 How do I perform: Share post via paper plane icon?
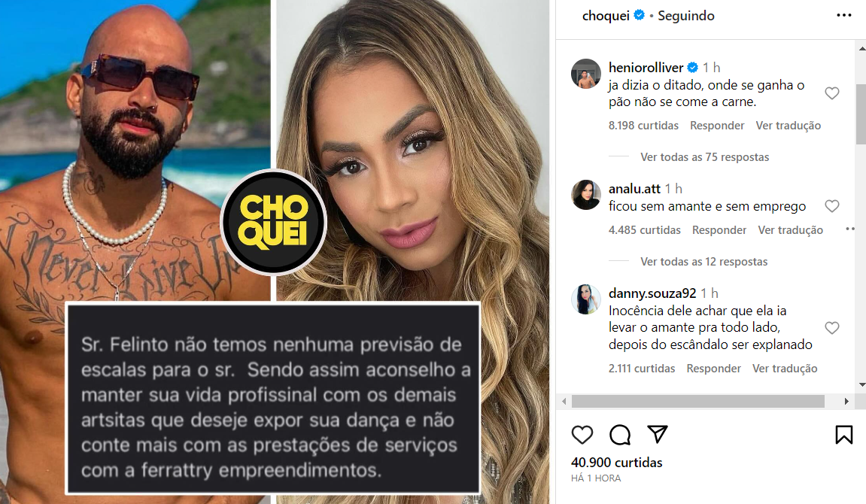click(x=658, y=434)
